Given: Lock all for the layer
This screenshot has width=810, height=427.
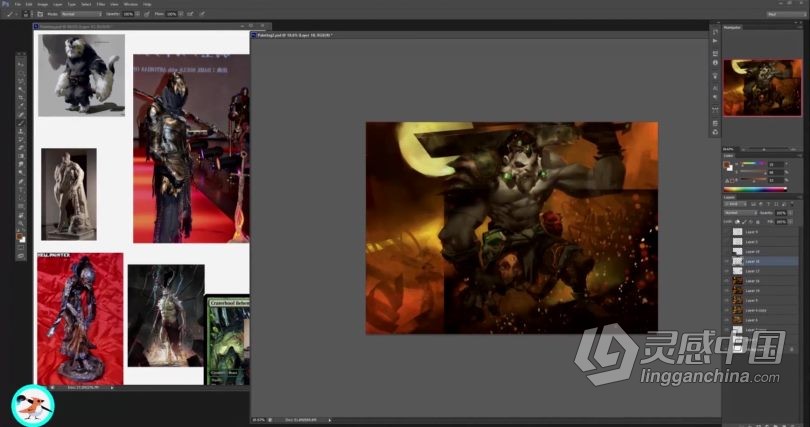Looking at the screenshot, I should [x=758, y=222].
